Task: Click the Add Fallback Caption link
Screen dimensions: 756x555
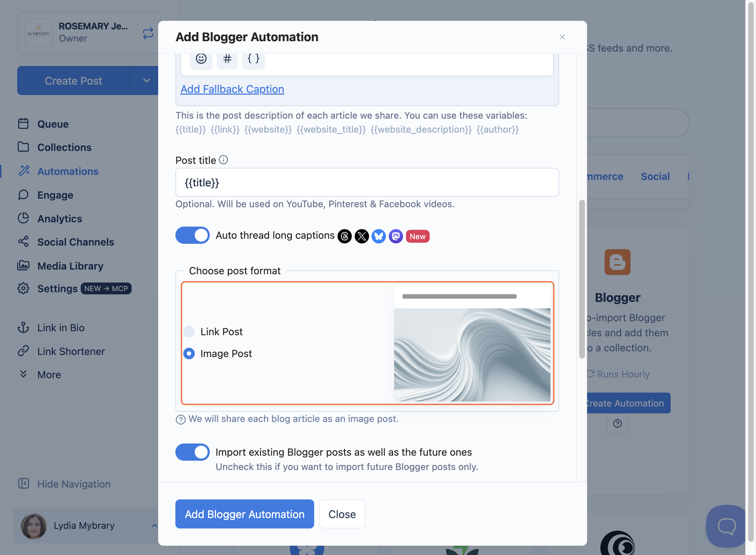Action: 232,89
